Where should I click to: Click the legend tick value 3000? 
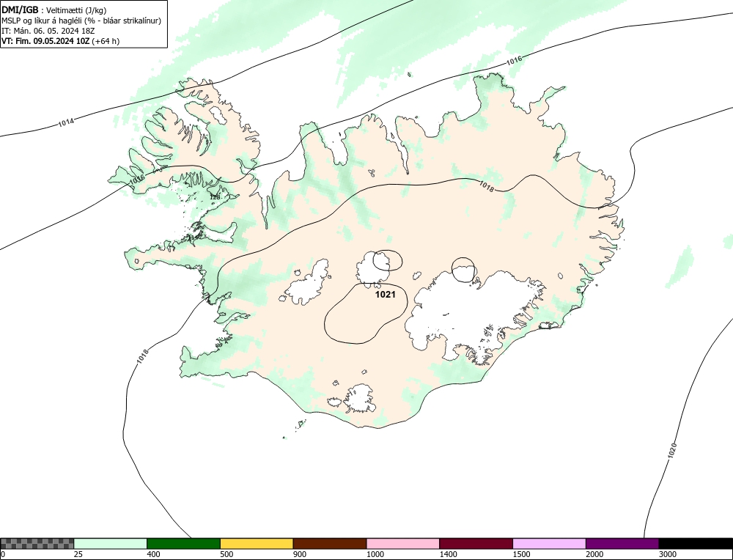click(668, 554)
